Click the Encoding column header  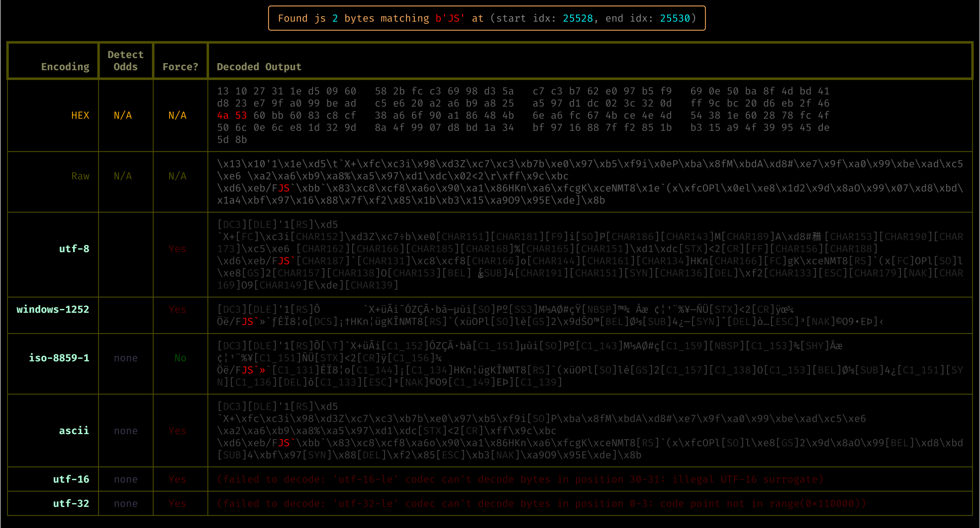[65, 67]
